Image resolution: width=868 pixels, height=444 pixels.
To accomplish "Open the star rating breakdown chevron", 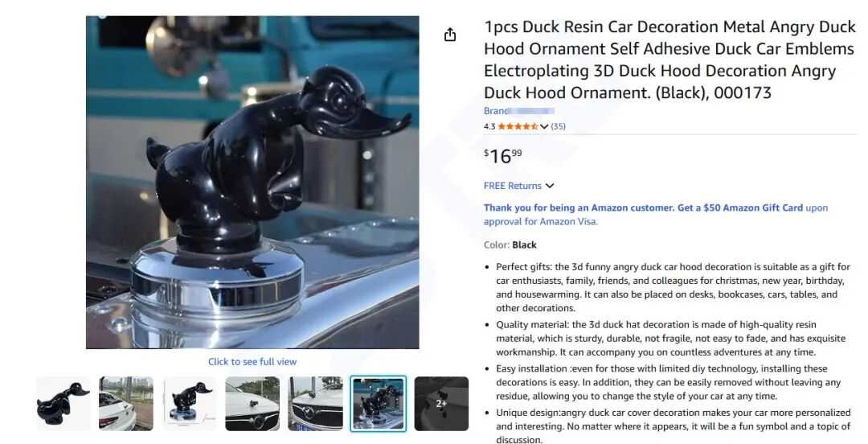I will pos(544,126).
